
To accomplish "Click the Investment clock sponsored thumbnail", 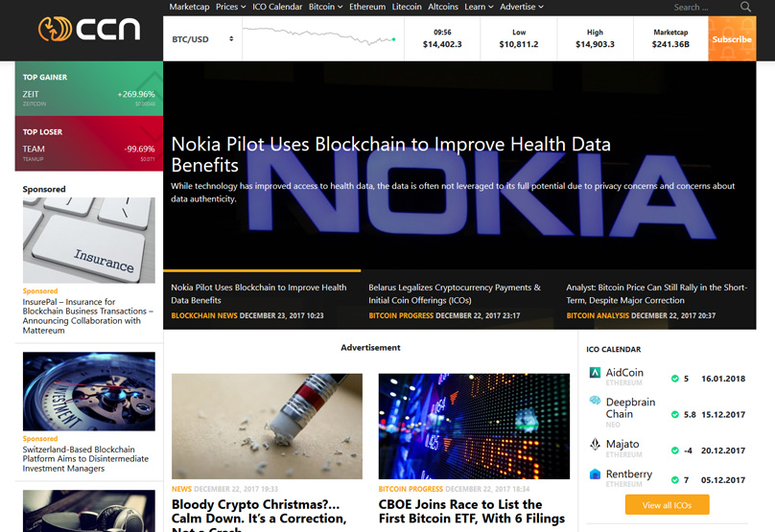I will click(x=89, y=391).
